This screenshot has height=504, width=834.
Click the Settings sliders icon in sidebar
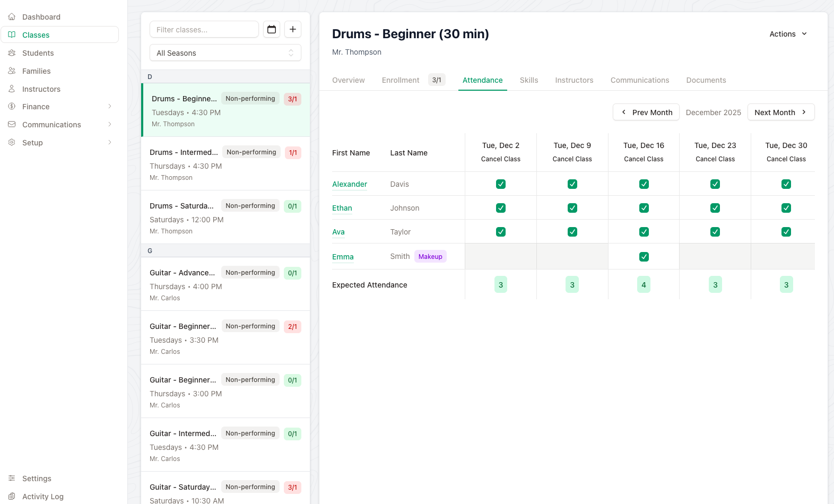(x=12, y=479)
